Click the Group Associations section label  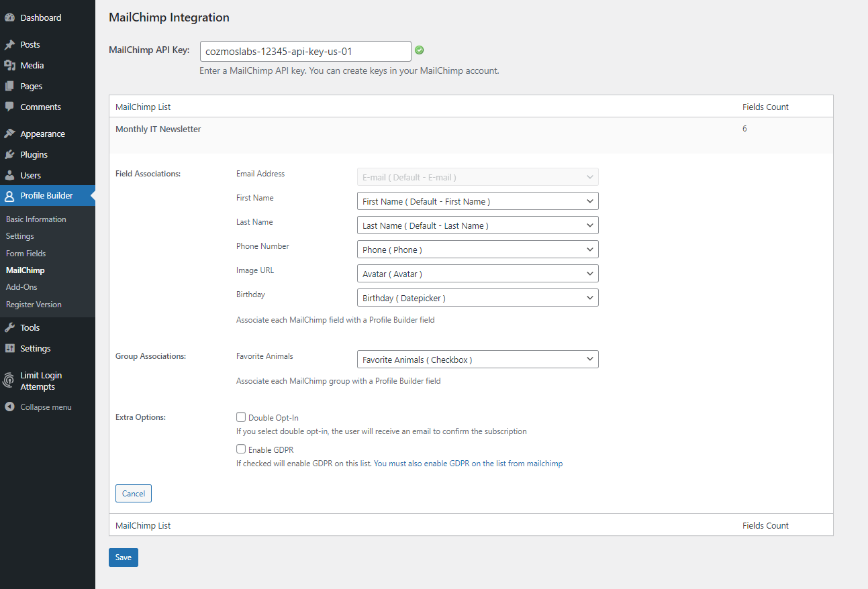[x=150, y=356]
